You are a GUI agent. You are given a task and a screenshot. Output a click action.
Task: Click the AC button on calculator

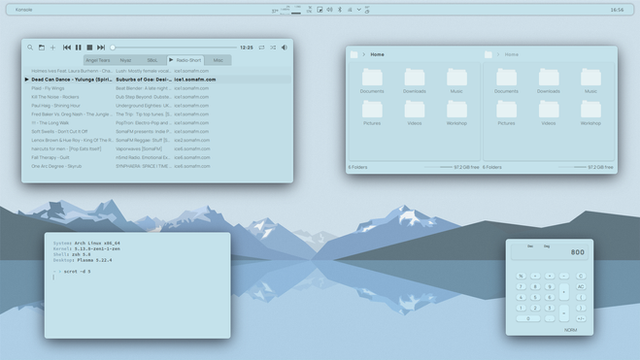click(x=581, y=287)
